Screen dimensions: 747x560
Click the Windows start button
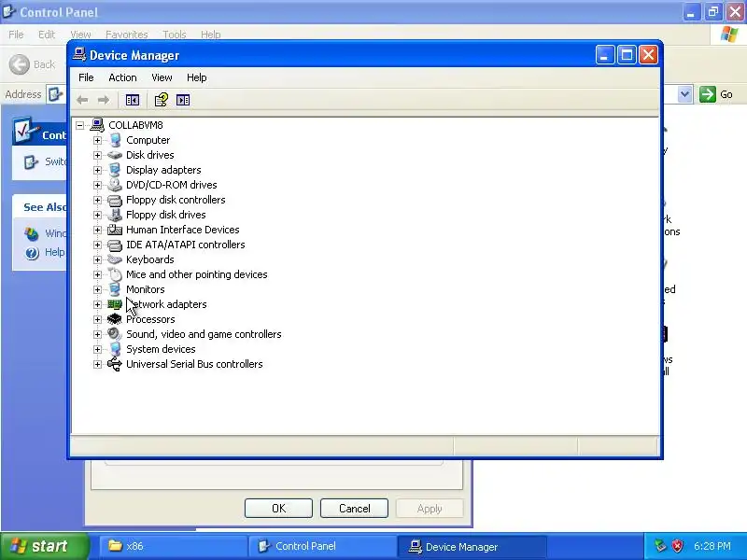(45, 546)
